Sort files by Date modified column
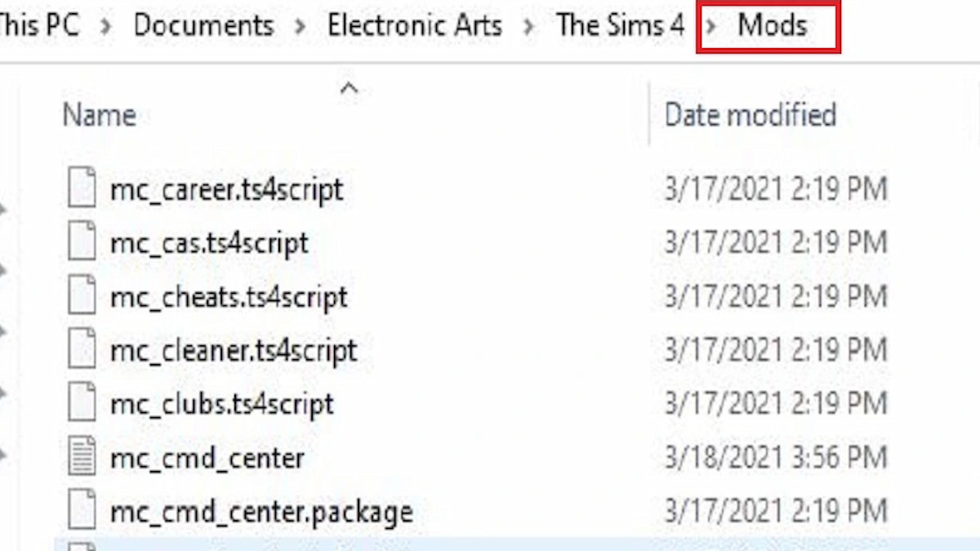The width and height of the screenshot is (980, 551). [x=750, y=115]
